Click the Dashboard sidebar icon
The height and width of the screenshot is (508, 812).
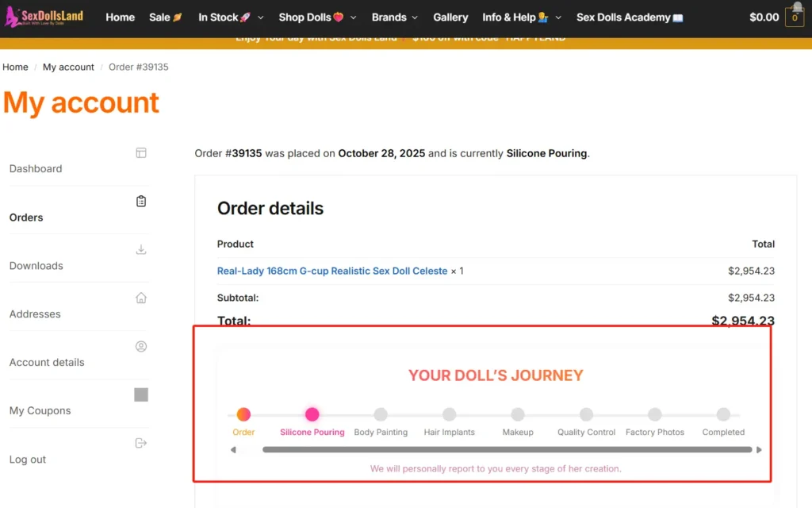click(x=141, y=152)
